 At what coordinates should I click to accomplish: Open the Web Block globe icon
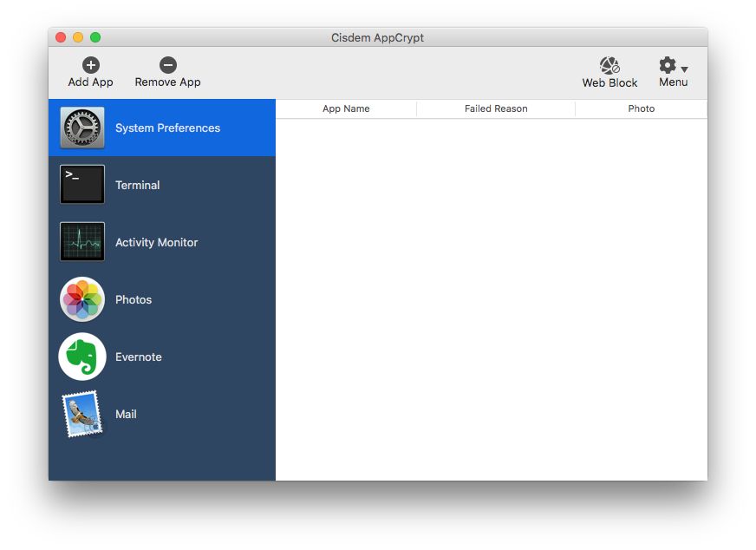[609, 65]
